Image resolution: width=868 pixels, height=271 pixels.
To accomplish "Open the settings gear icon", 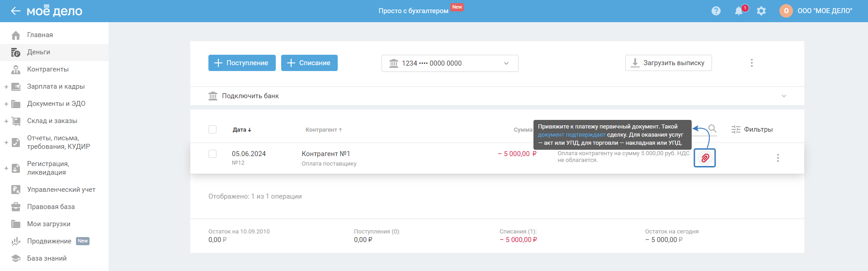I will coord(761,11).
